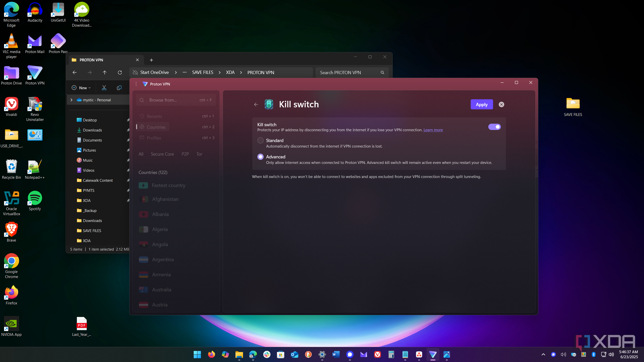Open Proton VPN three-dot menu
Screen dimensions: 644x362
tap(136, 84)
